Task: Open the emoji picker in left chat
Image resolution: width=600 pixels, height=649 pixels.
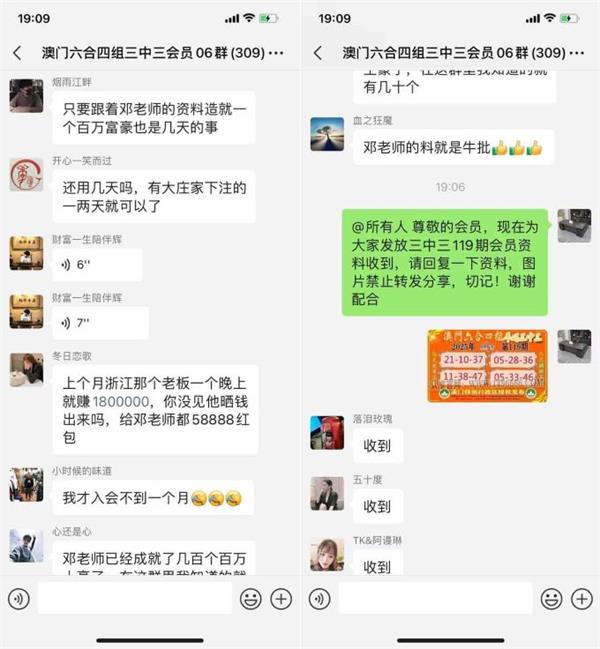Action: pos(251,599)
